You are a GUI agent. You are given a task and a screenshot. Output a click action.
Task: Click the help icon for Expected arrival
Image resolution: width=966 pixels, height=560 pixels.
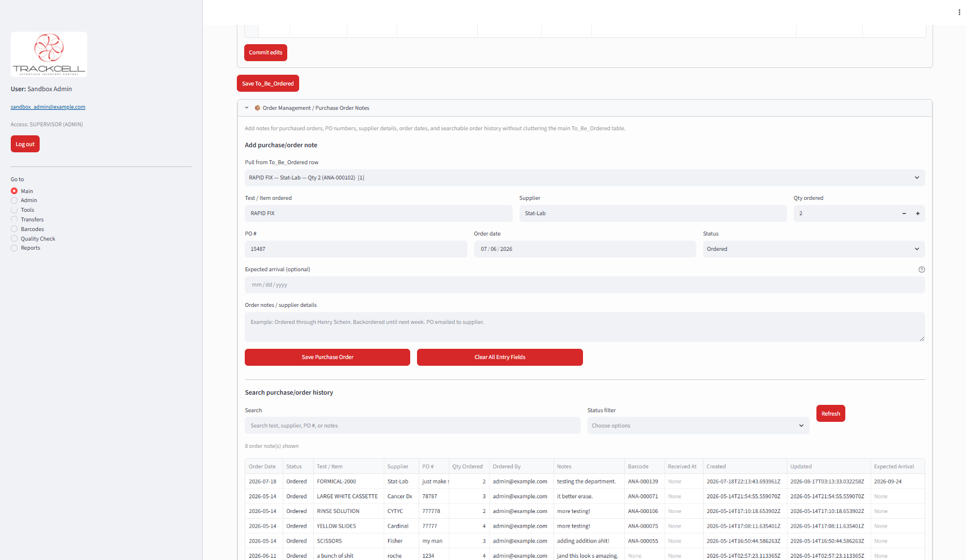pyautogui.click(x=921, y=270)
